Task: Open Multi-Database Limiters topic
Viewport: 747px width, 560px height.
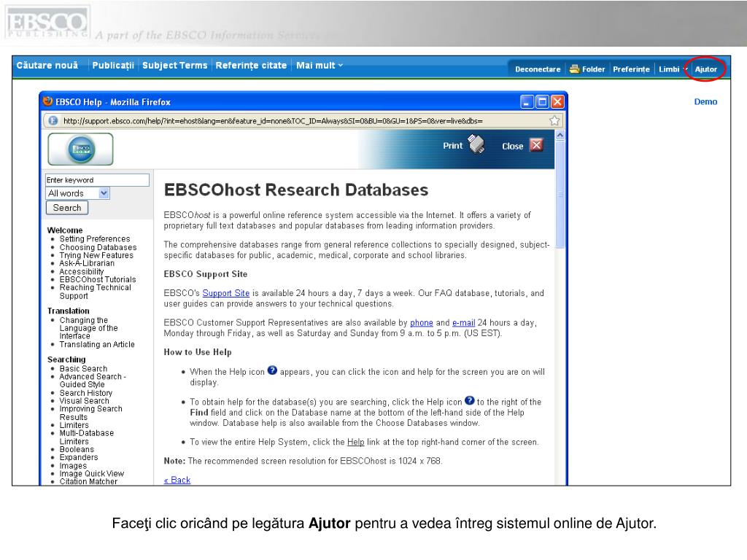Action: click(86, 437)
